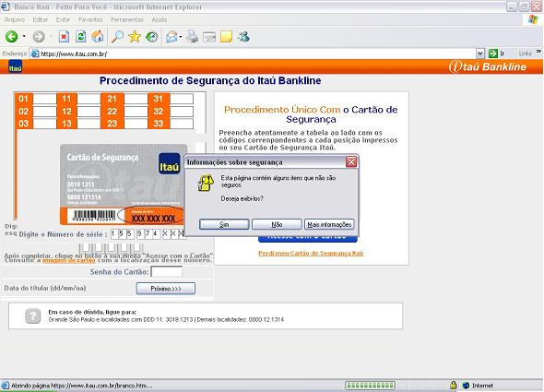The width and height of the screenshot is (544, 392).
Task: Go to the Home page icon
Action: [98, 37]
